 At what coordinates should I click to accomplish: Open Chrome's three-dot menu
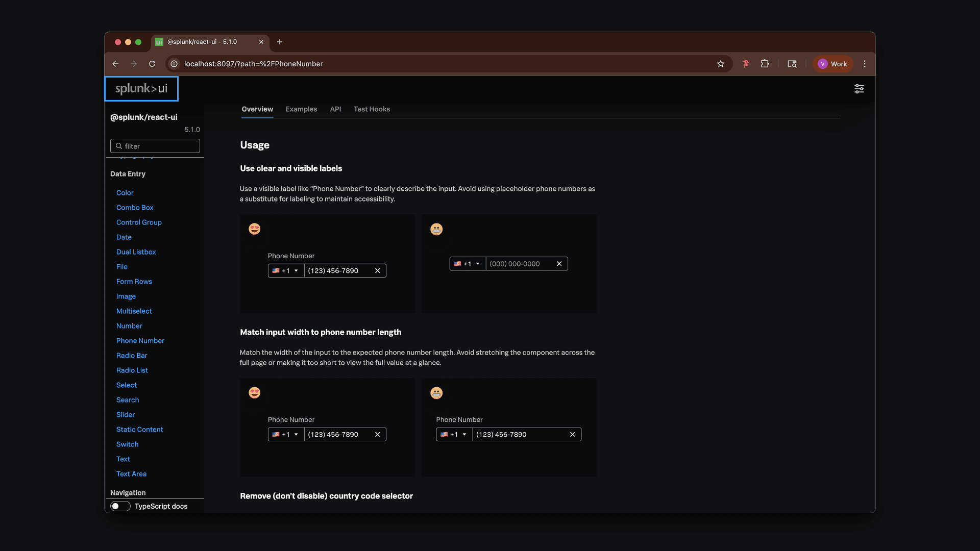tap(864, 64)
